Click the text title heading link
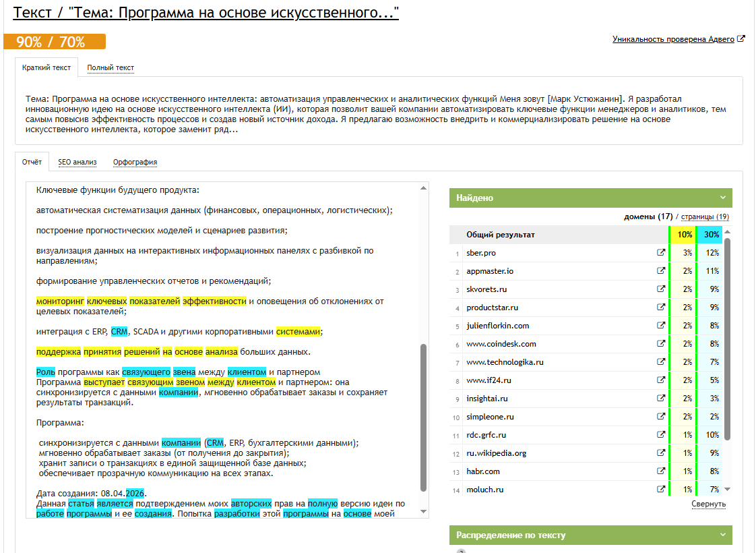Screen dimensions: 756x553 click(206, 13)
